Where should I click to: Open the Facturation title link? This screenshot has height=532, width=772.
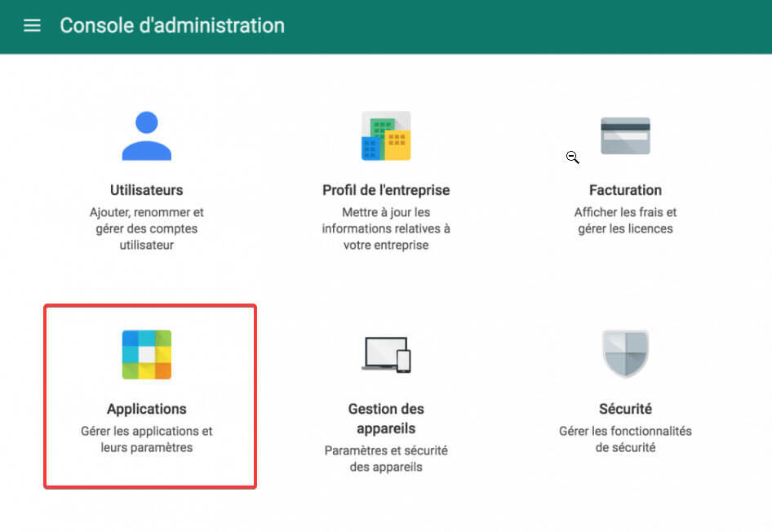coord(625,190)
